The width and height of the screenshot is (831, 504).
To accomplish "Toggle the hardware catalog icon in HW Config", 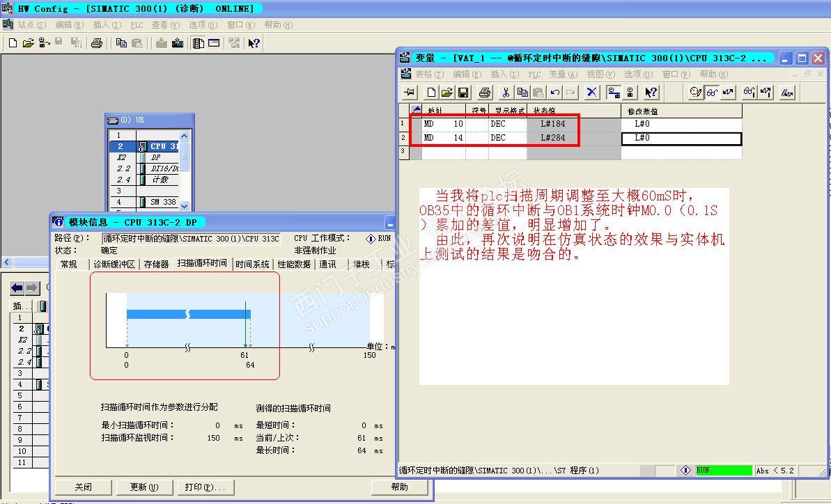I will [199, 43].
